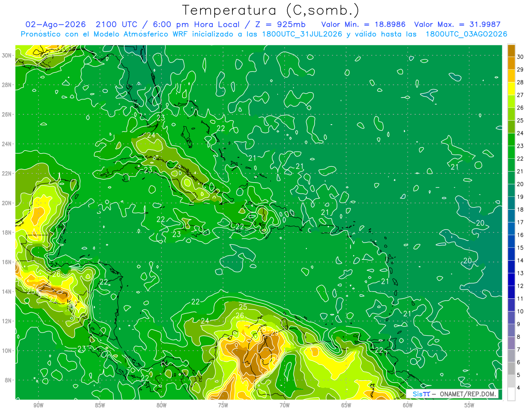The width and height of the screenshot is (532, 411).
Task: Click the color bar label "7"
Action: [520, 350]
